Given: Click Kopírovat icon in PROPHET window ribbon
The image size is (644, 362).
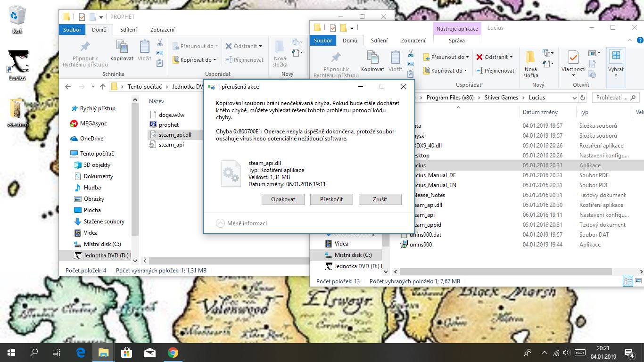Looking at the screenshot, I should pos(122,50).
